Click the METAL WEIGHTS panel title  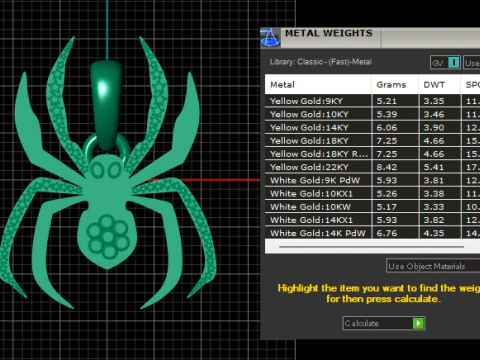coord(329,33)
